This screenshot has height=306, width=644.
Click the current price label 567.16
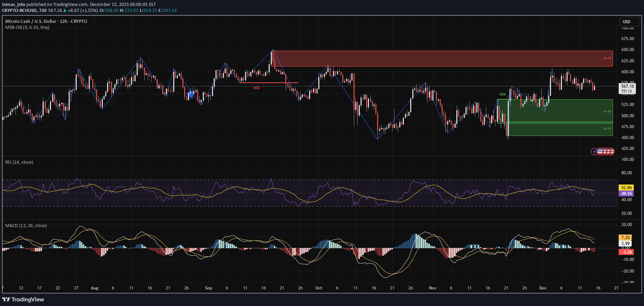pos(627,86)
